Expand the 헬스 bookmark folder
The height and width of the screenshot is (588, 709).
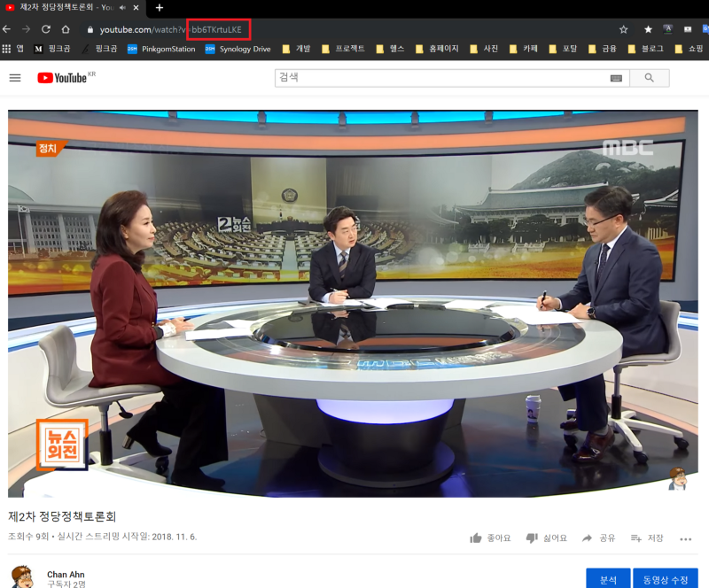click(391, 49)
